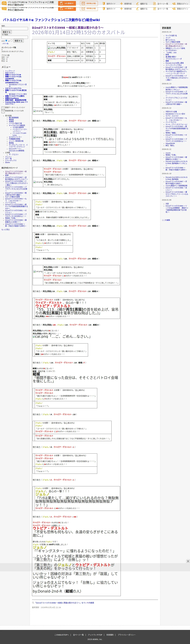Open the なりきりバトラー link
The height and width of the screenshot is (644, 190).
(x=15, y=137)
